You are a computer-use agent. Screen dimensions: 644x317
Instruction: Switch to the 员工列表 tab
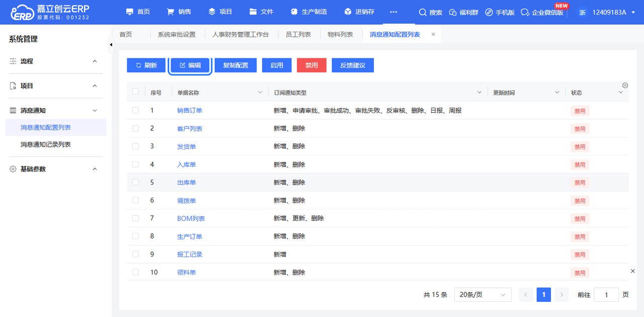click(298, 34)
